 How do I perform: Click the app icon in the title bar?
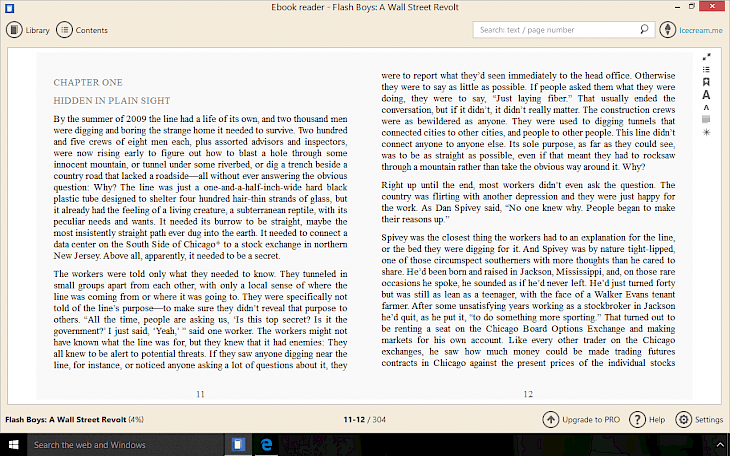[9, 8]
